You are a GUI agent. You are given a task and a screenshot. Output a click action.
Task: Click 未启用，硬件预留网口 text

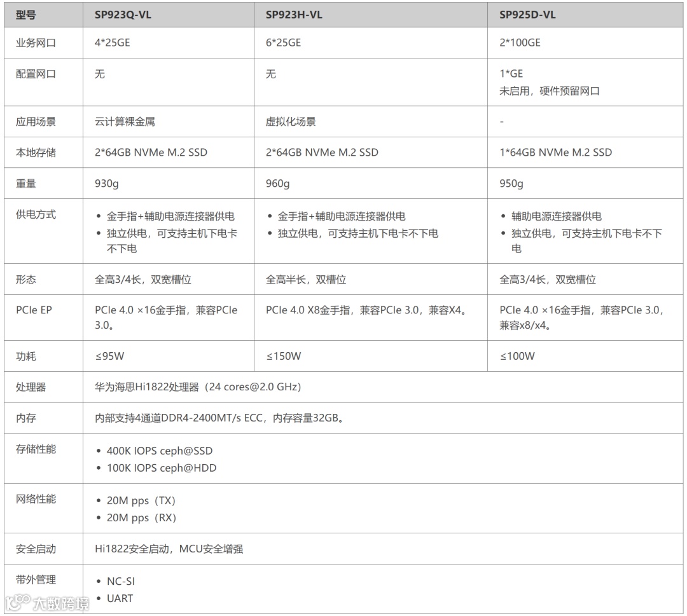[550, 91]
